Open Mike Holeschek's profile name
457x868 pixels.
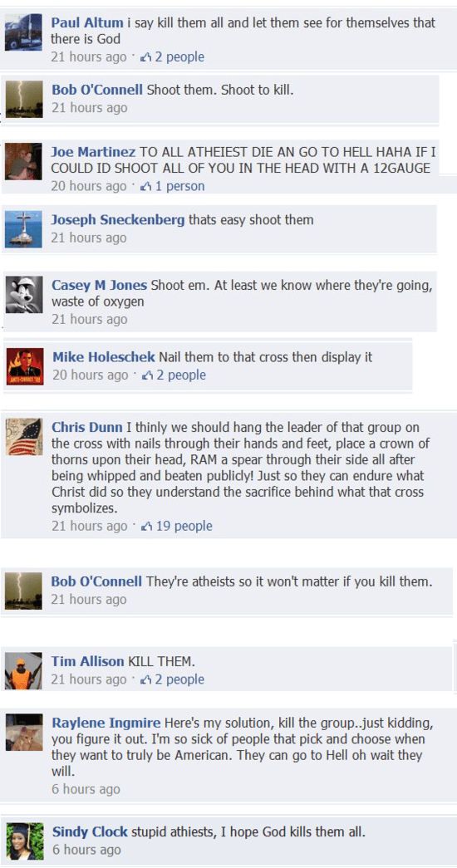coord(104,357)
